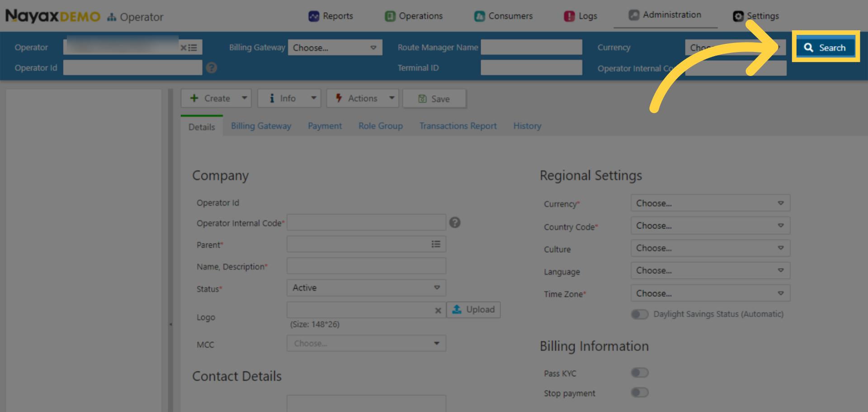
Task: Click the Consumers teal icon
Action: tap(479, 16)
